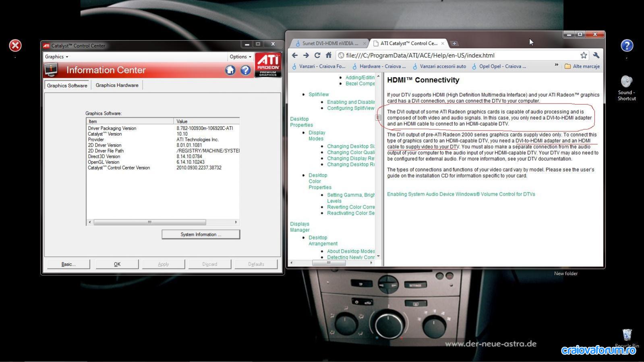644x362 pixels.
Task: Open Desktop Color Properties help link
Action: 320,182
